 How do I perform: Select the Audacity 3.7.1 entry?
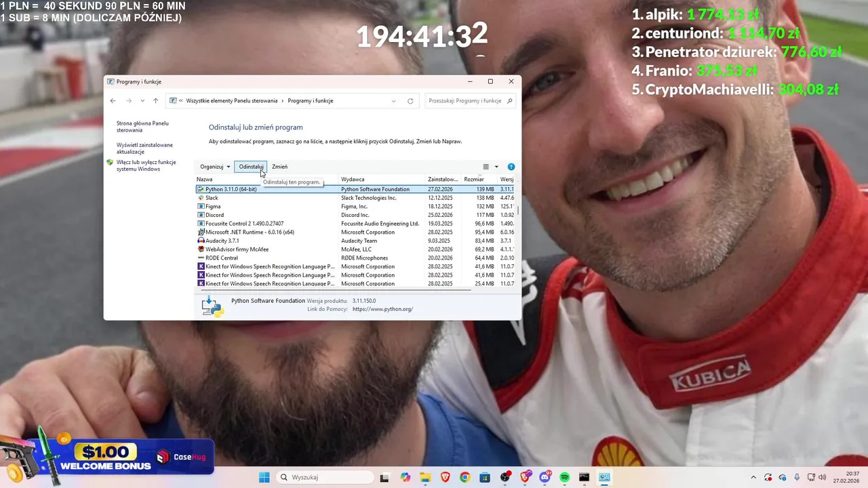355,241
